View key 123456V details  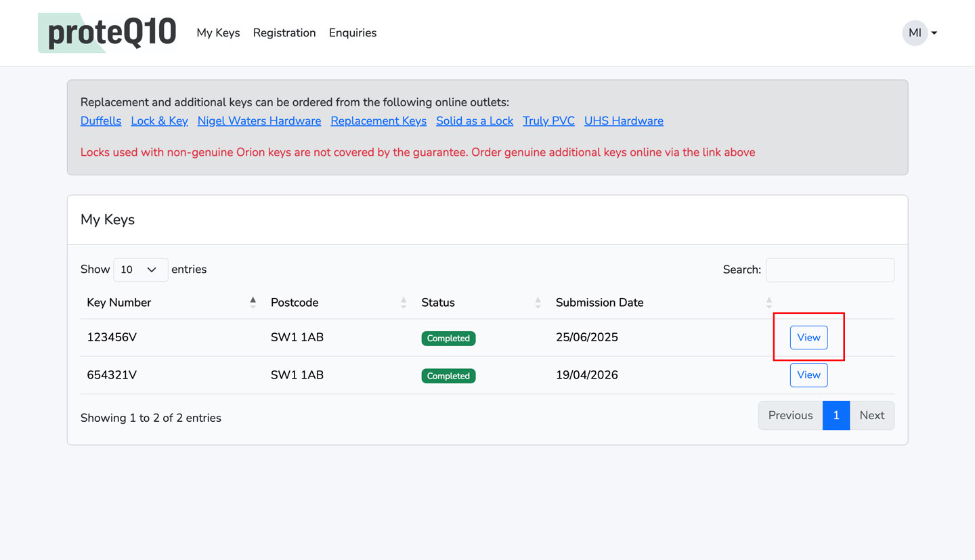coord(808,337)
